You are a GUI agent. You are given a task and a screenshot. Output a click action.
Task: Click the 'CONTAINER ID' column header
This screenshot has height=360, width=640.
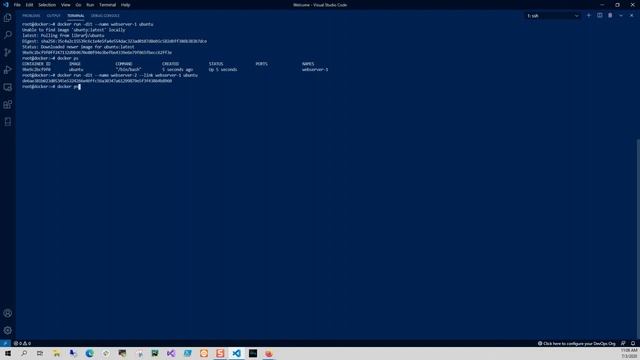click(x=36, y=64)
